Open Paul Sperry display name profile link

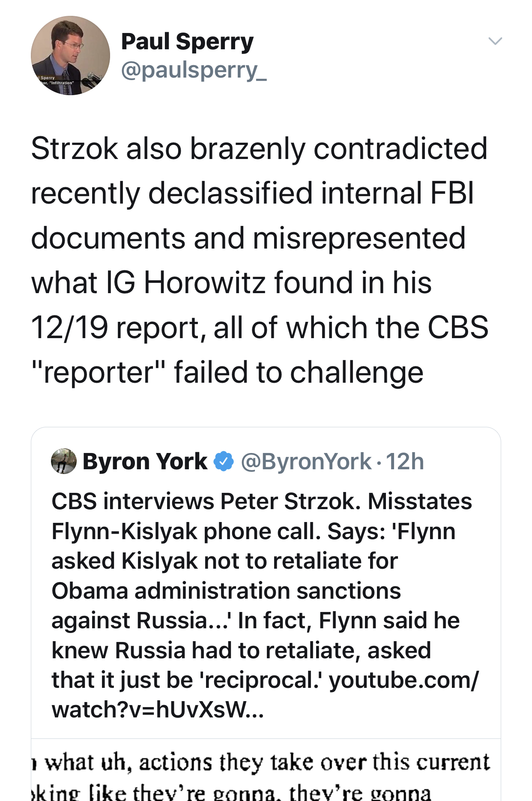point(187,42)
